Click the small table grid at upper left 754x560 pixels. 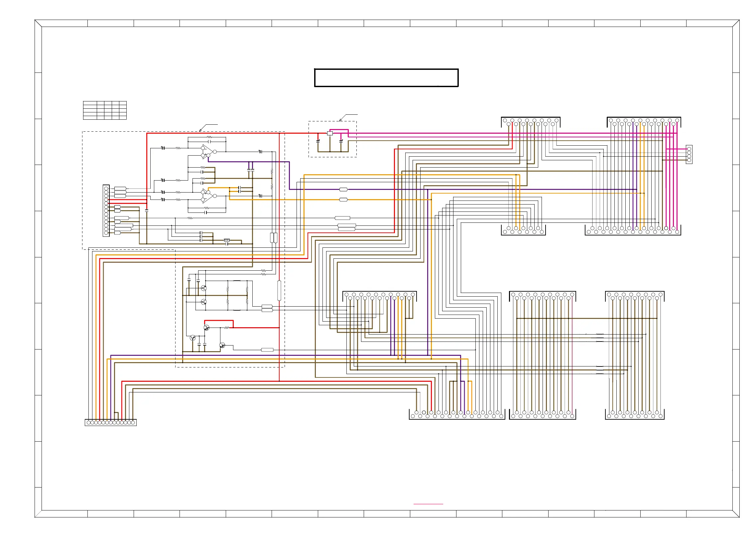pyautogui.click(x=105, y=110)
